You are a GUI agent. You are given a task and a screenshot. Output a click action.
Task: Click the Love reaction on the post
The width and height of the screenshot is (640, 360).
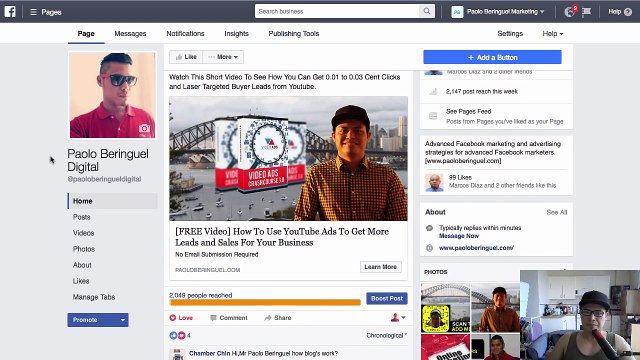(181, 318)
